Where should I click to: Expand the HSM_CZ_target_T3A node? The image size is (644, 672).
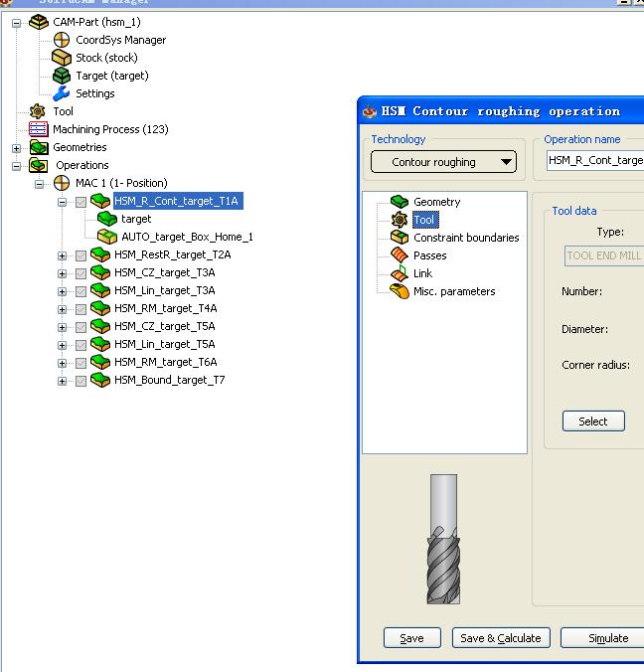pyautogui.click(x=63, y=273)
